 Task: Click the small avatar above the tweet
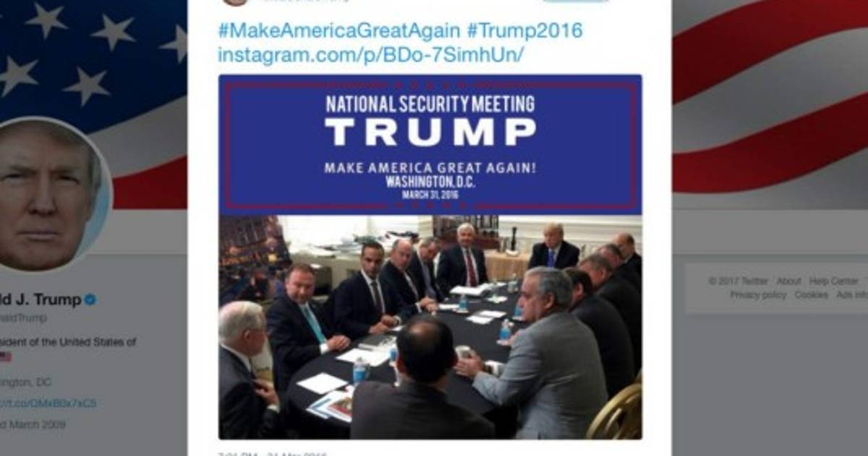pos(236,1)
